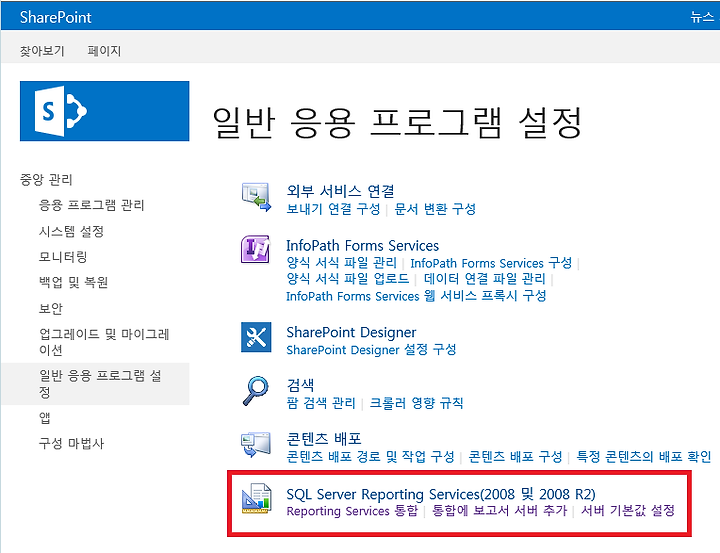
Task: Open 업그레이드 및 마이그레이션 in sidebar
Action: coord(104,342)
